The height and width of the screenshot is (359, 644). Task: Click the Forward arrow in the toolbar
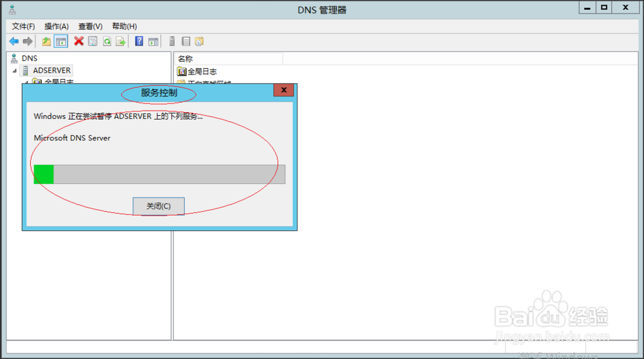pyautogui.click(x=28, y=41)
